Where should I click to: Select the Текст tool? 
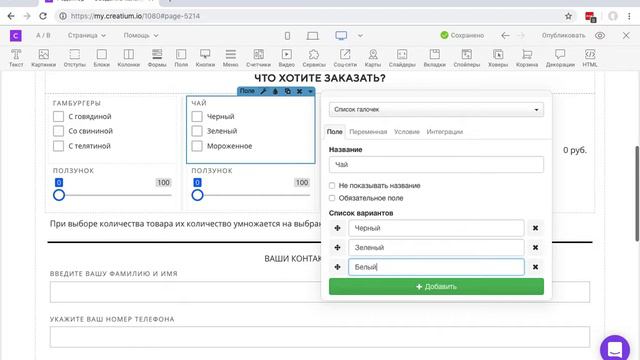pos(16,58)
